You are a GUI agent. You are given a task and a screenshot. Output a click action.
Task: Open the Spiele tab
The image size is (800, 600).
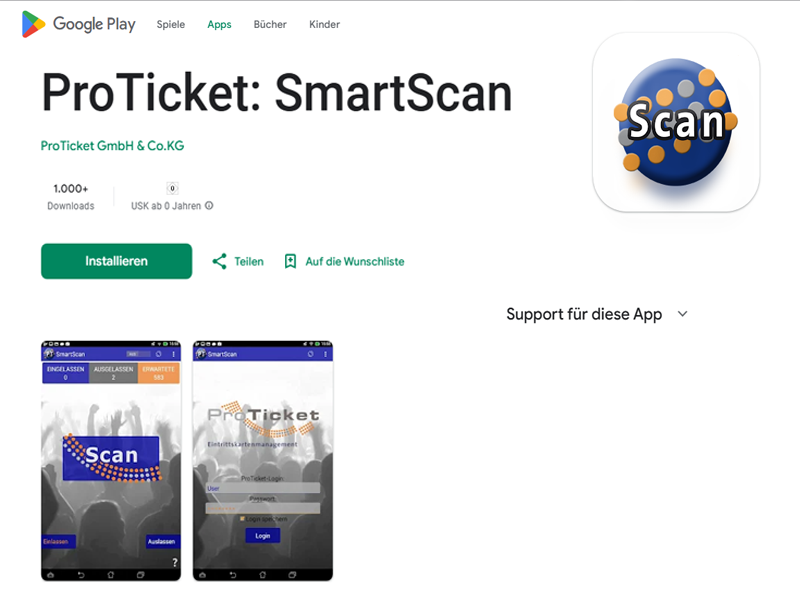tap(170, 24)
